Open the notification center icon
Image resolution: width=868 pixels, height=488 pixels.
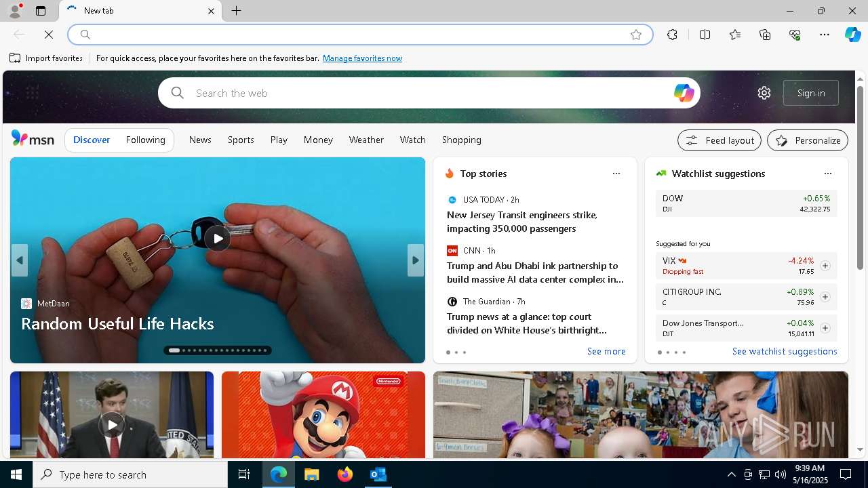point(846,474)
